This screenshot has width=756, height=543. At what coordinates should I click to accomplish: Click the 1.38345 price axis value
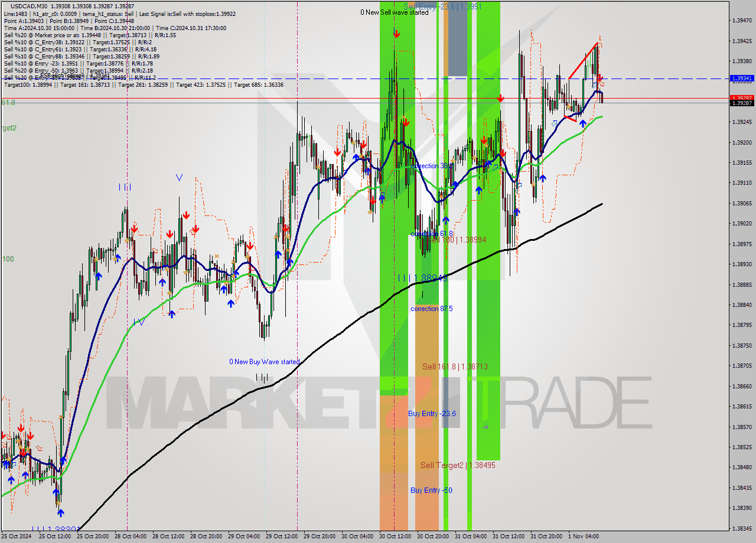pos(742,528)
